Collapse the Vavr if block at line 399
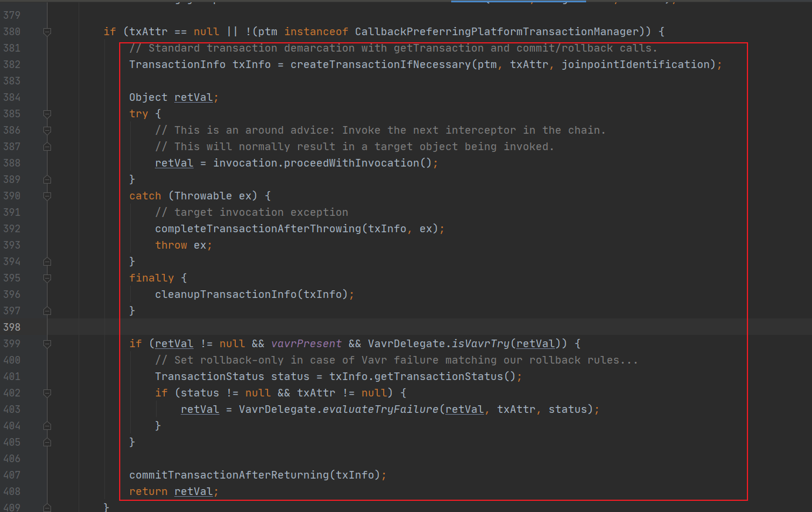 point(48,344)
